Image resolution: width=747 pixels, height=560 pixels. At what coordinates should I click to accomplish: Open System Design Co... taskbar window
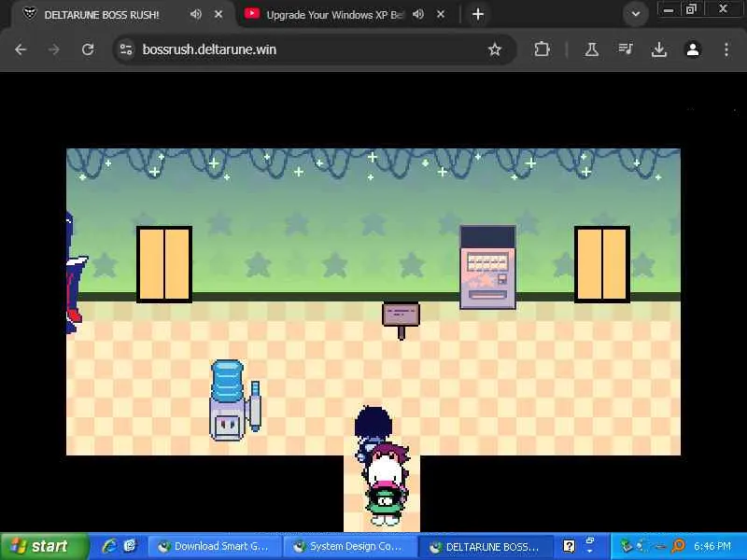point(351,547)
